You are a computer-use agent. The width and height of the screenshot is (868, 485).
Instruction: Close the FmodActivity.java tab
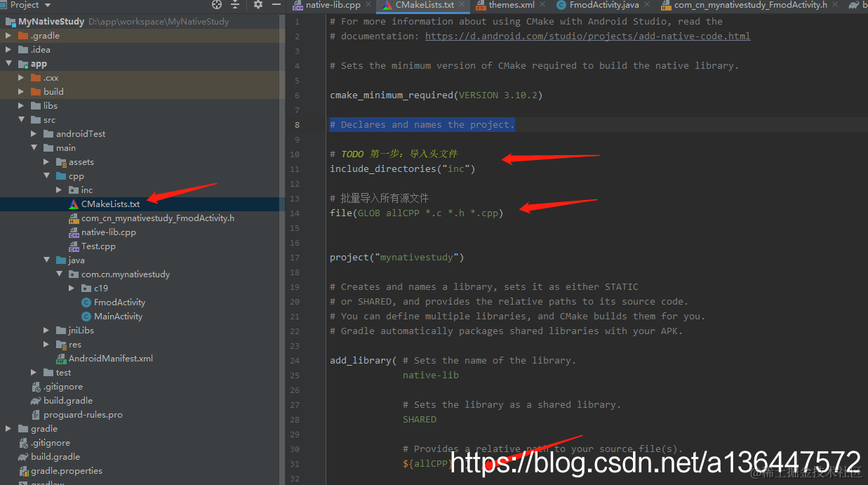648,5
